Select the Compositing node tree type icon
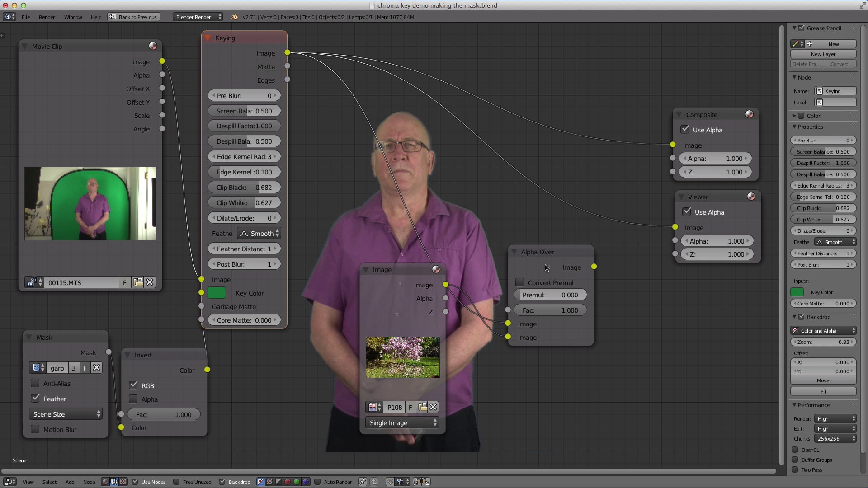 coord(114,482)
